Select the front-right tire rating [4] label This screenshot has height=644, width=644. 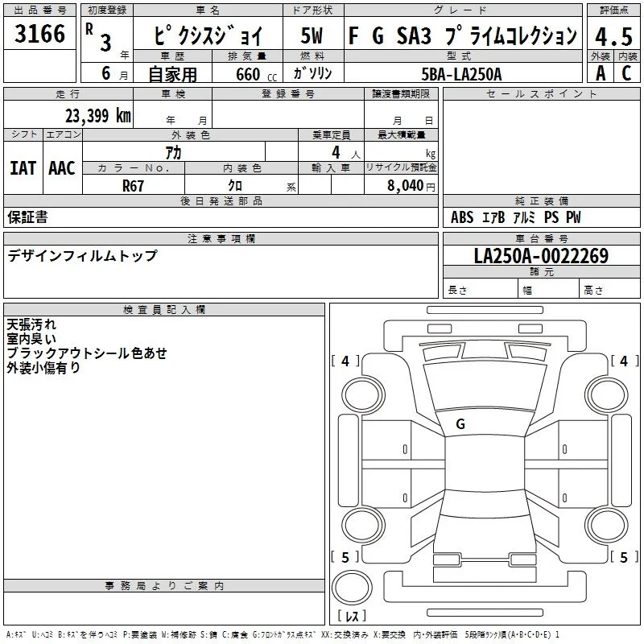(625, 361)
